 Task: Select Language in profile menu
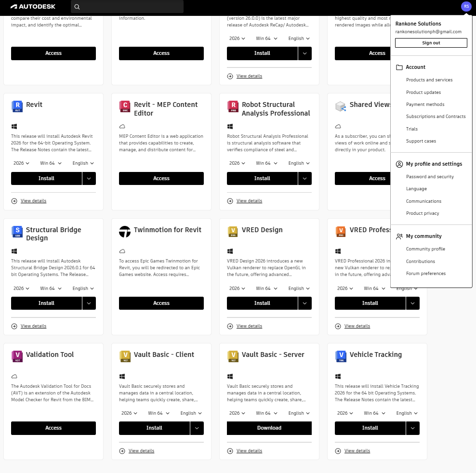click(416, 189)
